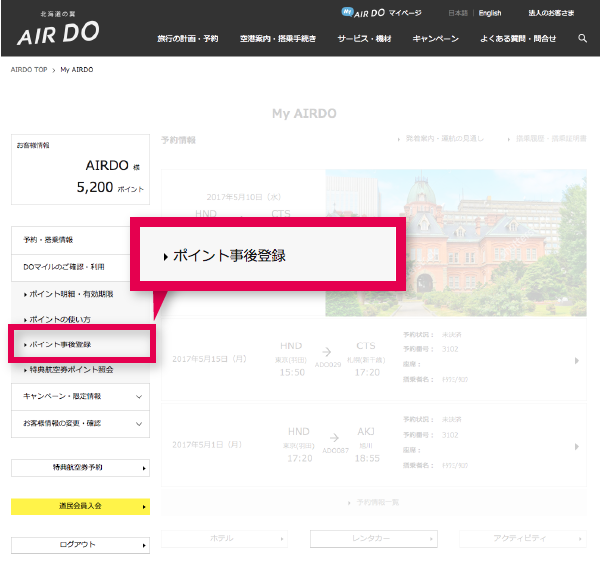The height and width of the screenshot is (566, 600).
Task: Click yellow 道民会員入会 button
Action: click(x=80, y=506)
